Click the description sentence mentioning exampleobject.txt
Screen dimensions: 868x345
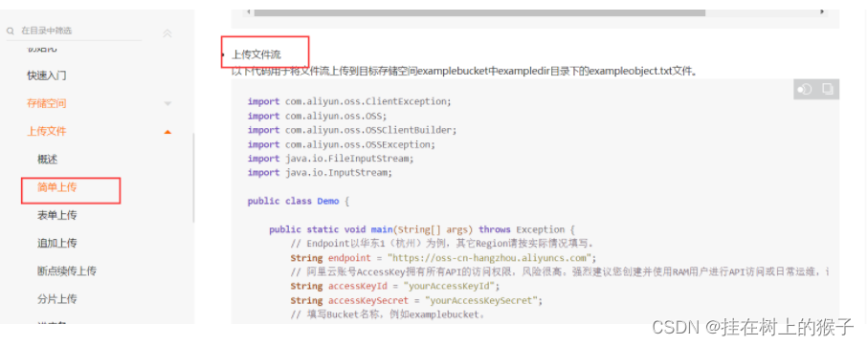tap(464, 72)
